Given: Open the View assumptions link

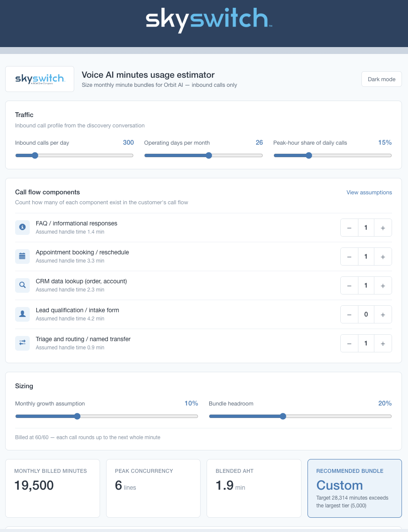Looking at the screenshot, I should [x=369, y=193].
